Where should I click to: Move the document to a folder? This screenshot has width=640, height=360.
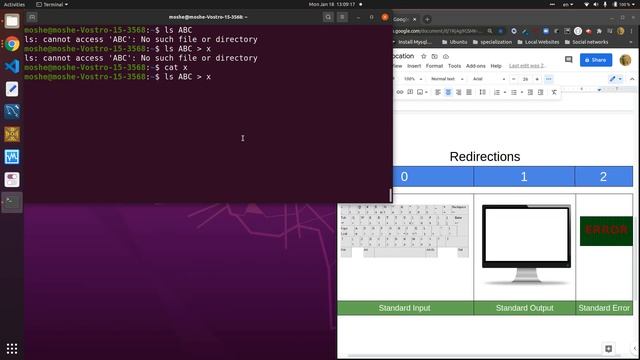click(435, 56)
